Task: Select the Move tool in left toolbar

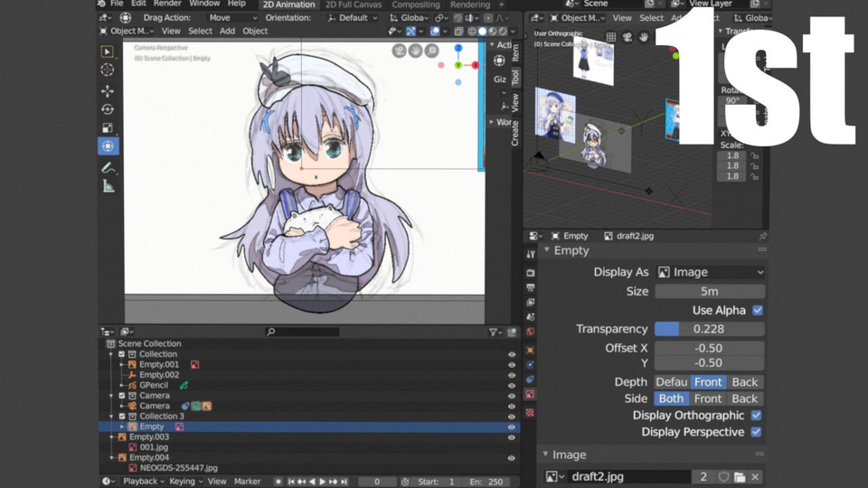Action: pyautogui.click(x=108, y=90)
